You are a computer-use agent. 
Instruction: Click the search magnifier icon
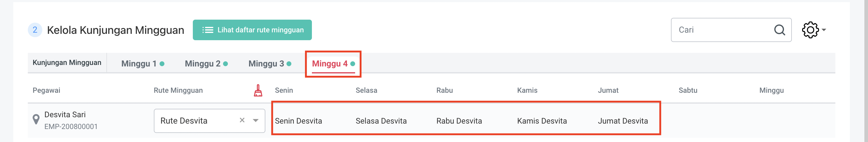(779, 30)
